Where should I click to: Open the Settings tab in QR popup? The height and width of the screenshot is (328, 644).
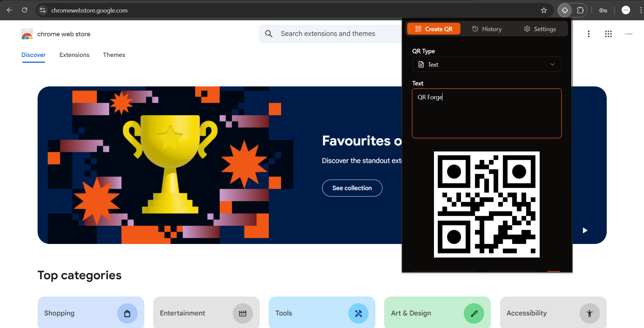[540, 29]
